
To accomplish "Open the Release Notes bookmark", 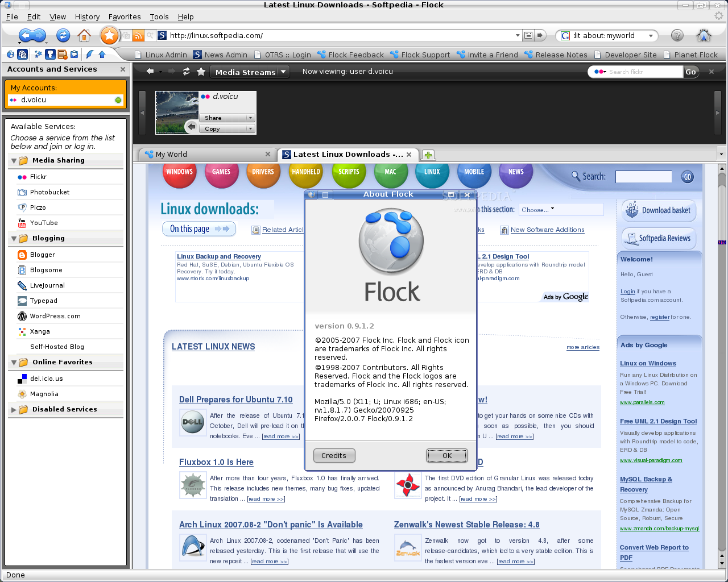I will point(556,55).
